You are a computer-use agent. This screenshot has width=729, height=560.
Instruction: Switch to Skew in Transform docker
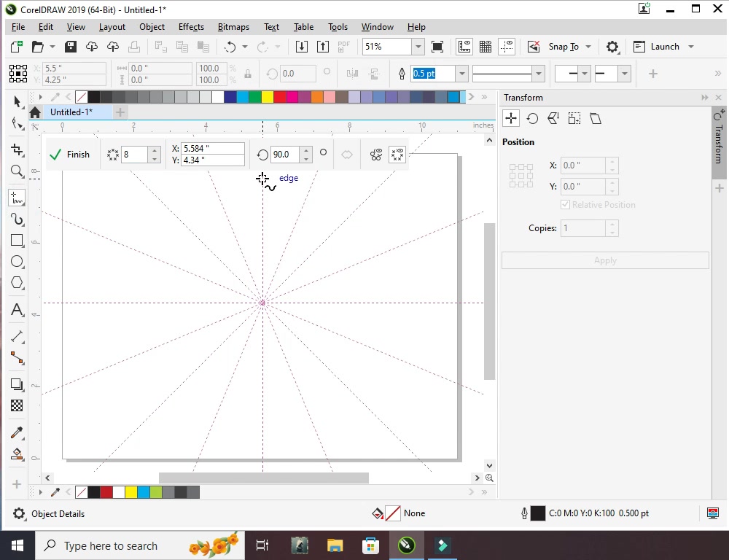(596, 119)
